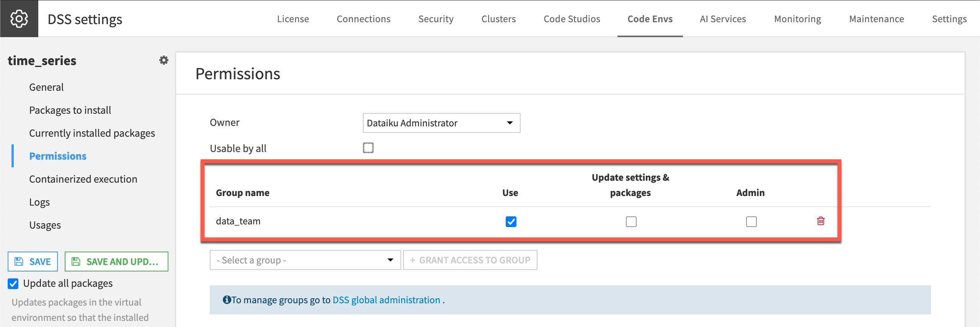Screen dimensions: 980x327
Task: Open the Usages section
Action: 45,225
